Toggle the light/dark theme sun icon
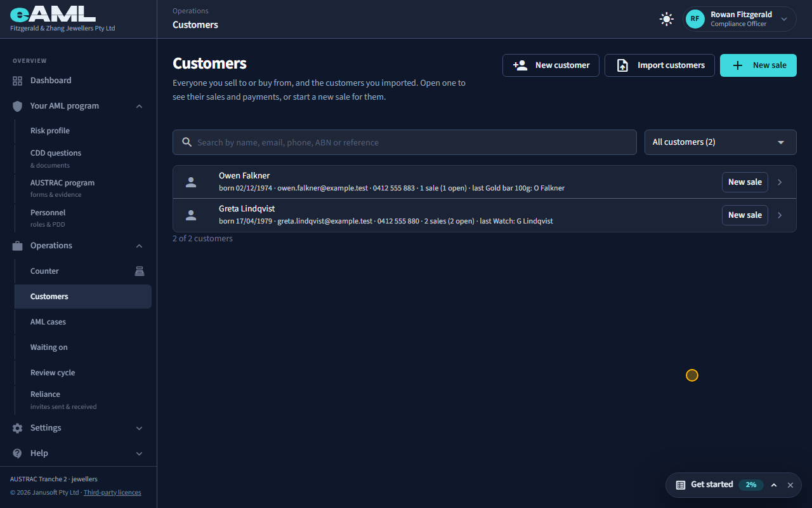812x508 pixels. (666, 19)
